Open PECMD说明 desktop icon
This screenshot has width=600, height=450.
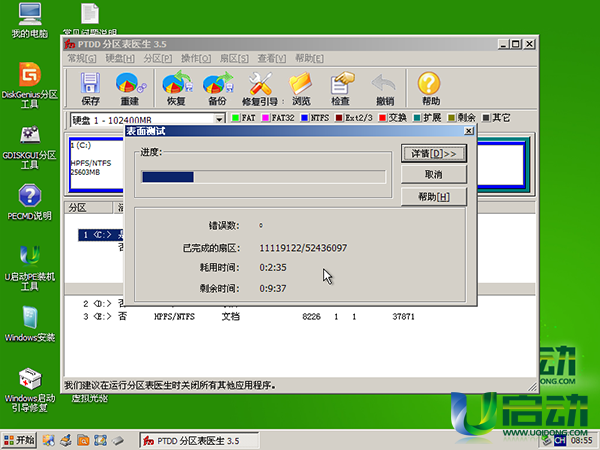pyautogui.click(x=29, y=202)
